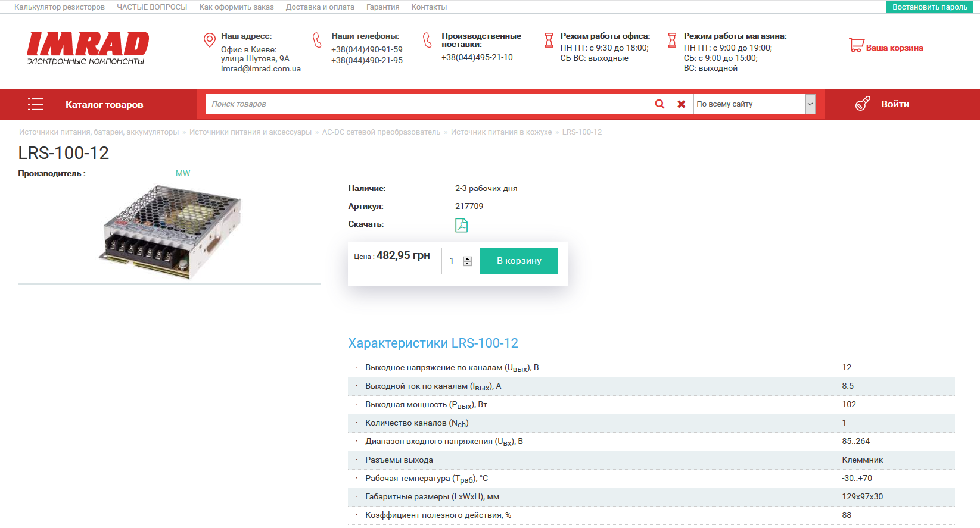Click the email imrad@imrad.com.ua
The width and height of the screenshot is (980, 528).
point(261,68)
